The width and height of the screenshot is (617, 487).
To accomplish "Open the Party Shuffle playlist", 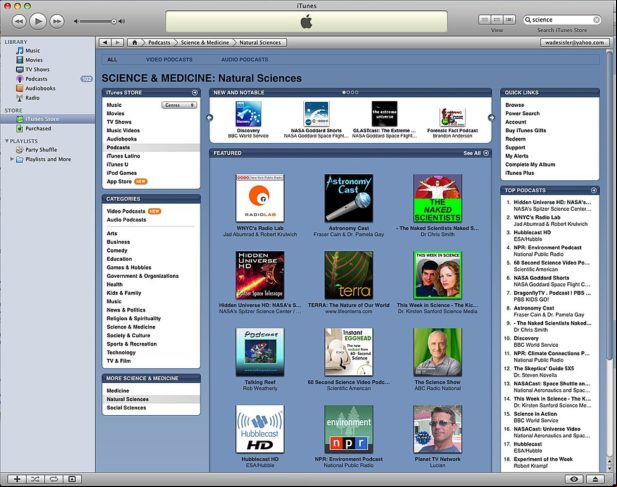I will click(41, 149).
